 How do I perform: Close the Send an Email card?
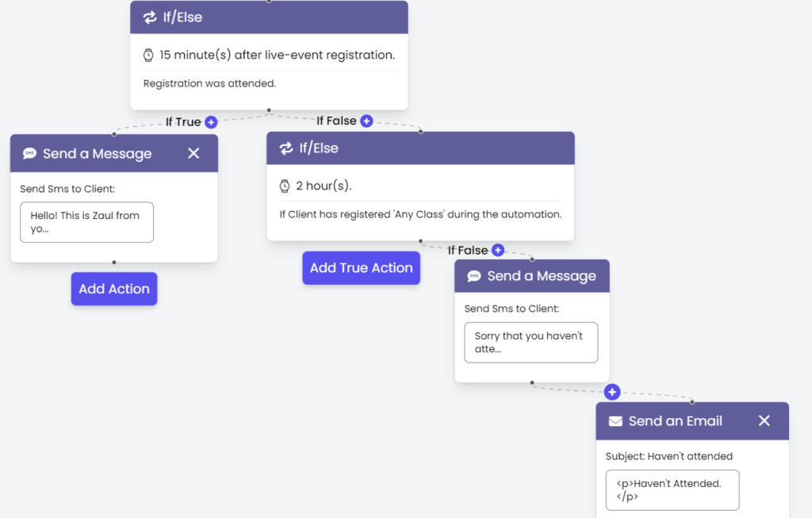[x=764, y=420]
